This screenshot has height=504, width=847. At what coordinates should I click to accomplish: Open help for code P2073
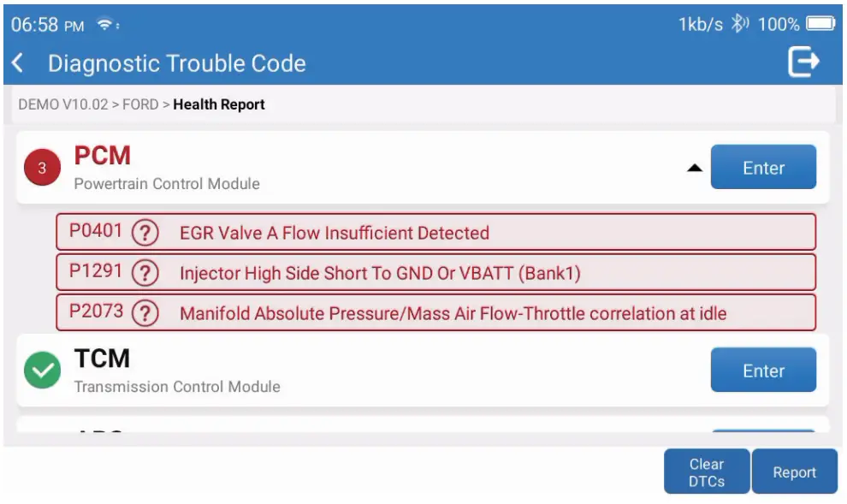coord(146,312)
